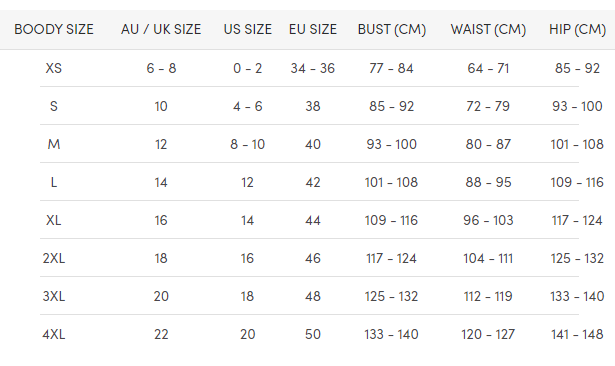Select the EU SIZE column header
The width and height of the screenshot is (615, 366).
313,29
